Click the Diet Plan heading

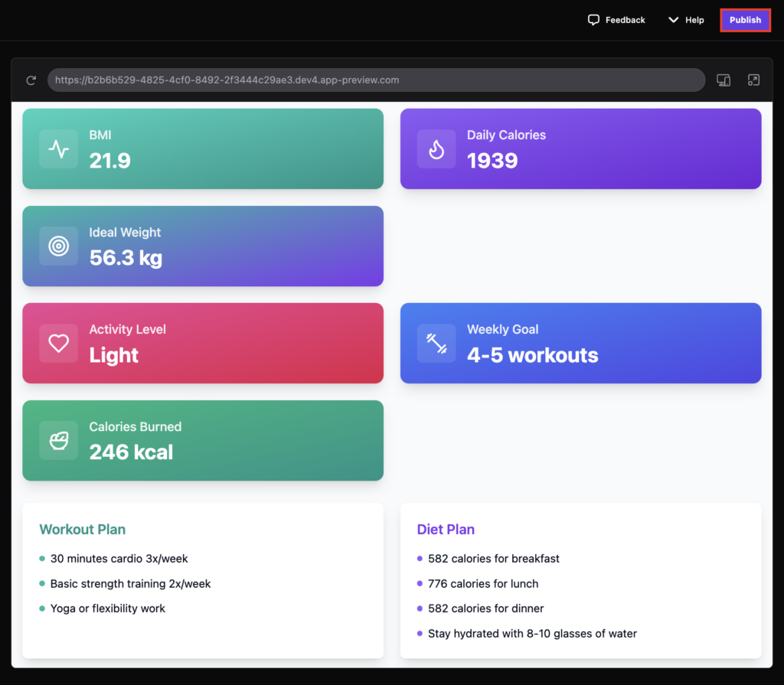(x=446, y=529)
